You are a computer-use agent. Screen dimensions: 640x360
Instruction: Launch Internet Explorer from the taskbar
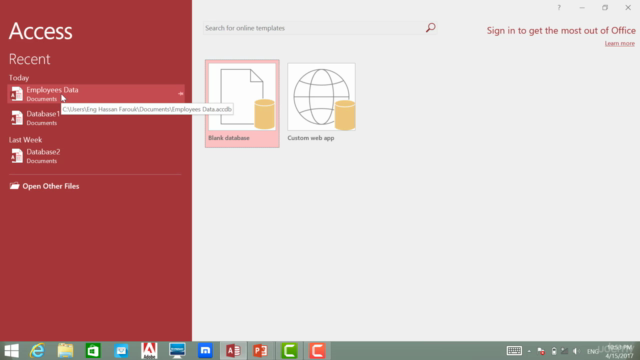tap(37, 351)
